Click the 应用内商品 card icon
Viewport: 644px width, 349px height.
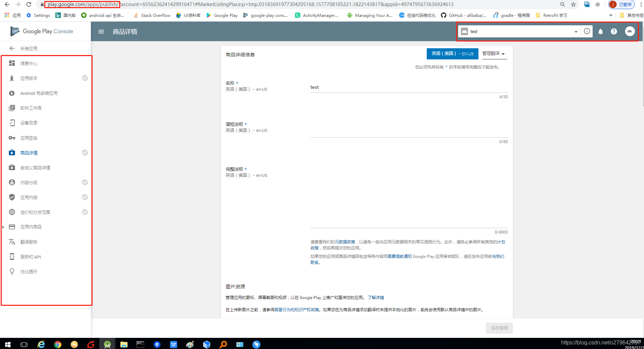12,227
